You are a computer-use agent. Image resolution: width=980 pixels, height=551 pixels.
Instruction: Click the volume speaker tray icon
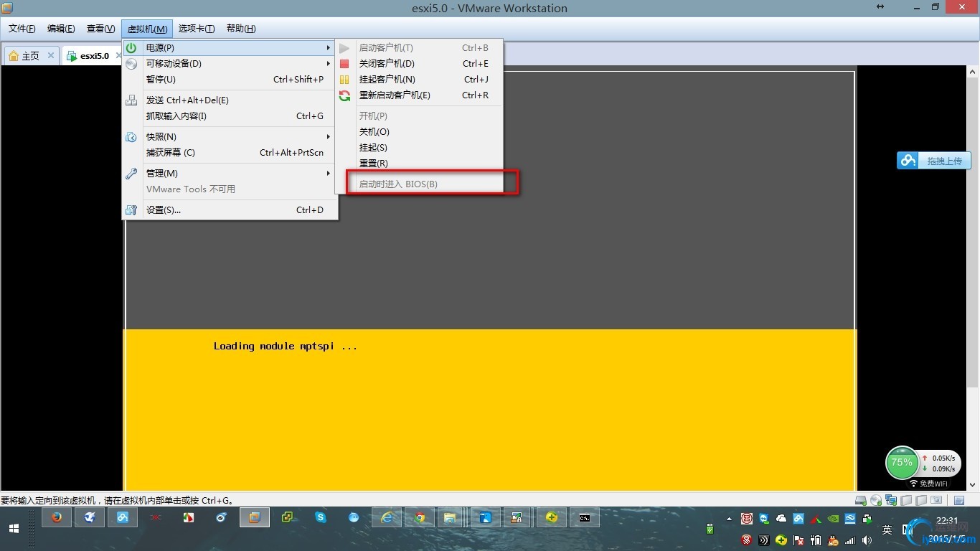(x=867, y=540)
